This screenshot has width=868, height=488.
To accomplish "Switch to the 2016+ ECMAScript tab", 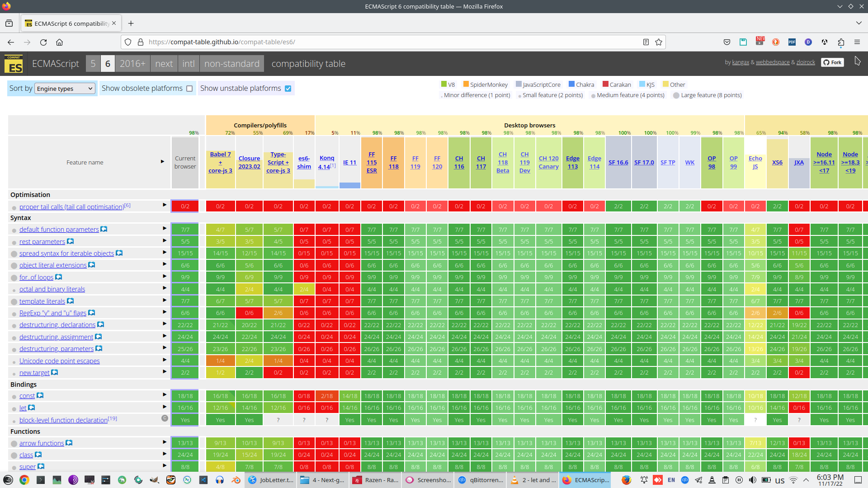I will [132, 64].
